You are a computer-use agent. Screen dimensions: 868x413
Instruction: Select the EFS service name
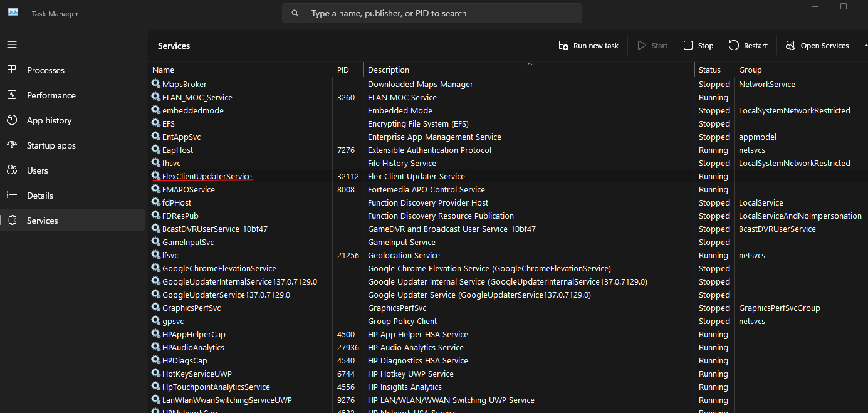tap(169, 123)
